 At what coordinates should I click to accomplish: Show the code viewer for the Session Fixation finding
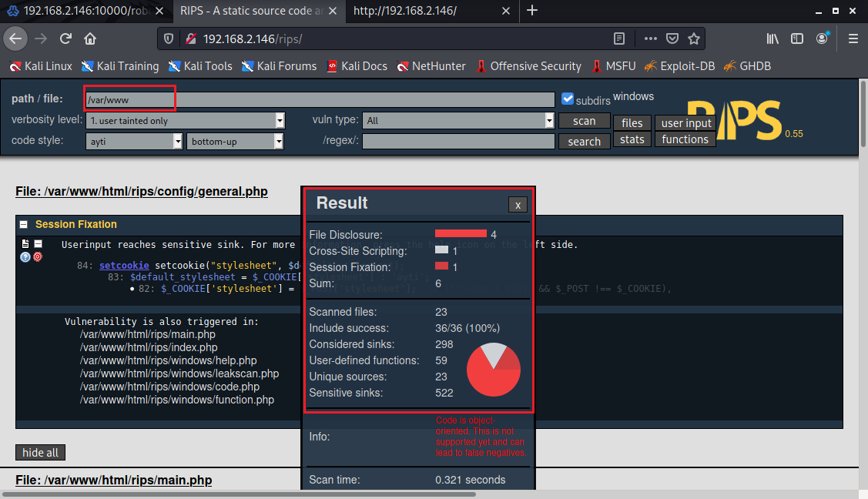(x=25, y=243)
